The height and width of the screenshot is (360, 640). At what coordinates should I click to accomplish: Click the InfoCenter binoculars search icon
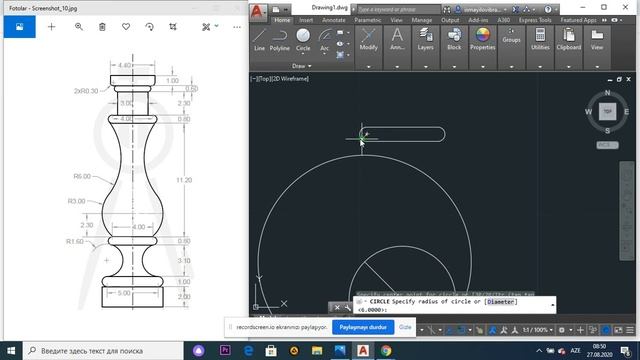pos(447,9)
